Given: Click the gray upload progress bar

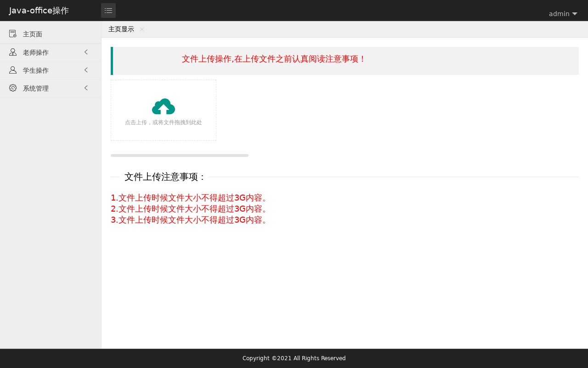Looking at the screenshot, I should pyautogui.click(x=180, y=155).
